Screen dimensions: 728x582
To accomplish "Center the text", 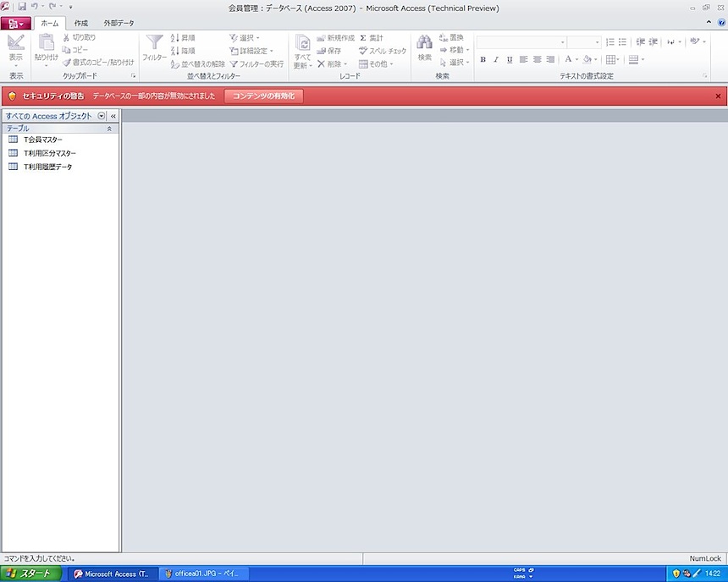I will 538,59.
